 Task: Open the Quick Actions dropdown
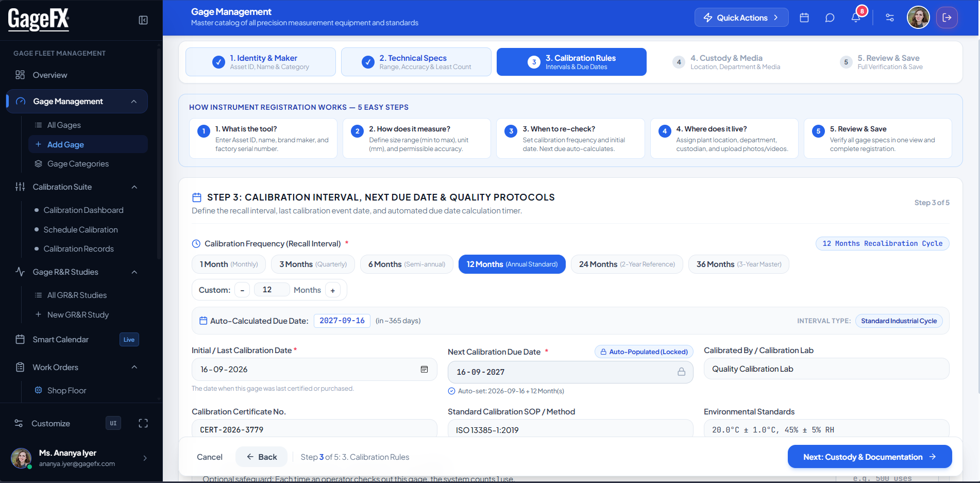[741, 18]
